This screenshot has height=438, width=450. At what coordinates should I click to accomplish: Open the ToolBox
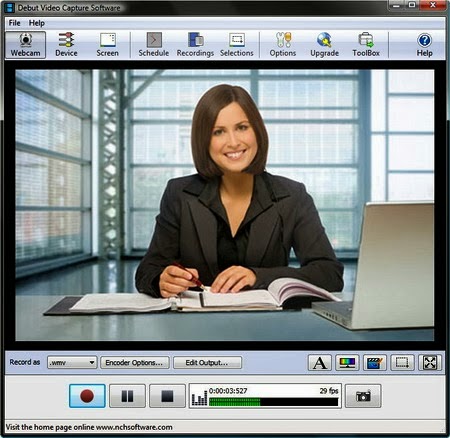(366, 45)
